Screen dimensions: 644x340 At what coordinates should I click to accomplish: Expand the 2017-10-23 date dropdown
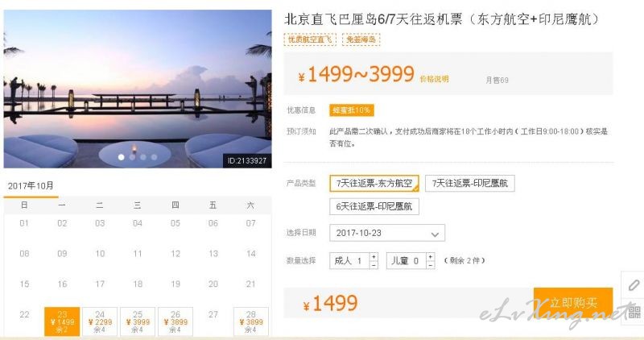tap(387, 233)
